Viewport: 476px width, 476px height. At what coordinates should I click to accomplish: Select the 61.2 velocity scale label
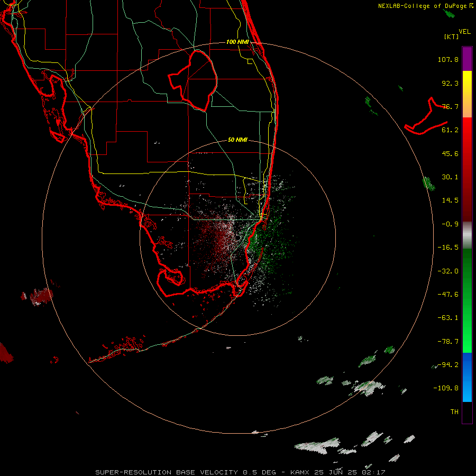point(450,130)
